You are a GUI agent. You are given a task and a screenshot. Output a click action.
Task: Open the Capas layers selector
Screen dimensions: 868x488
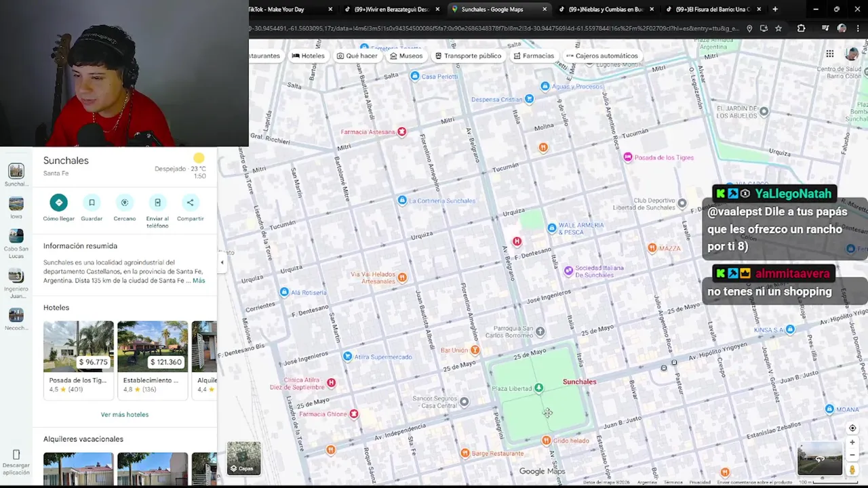(x=243, y=458)
